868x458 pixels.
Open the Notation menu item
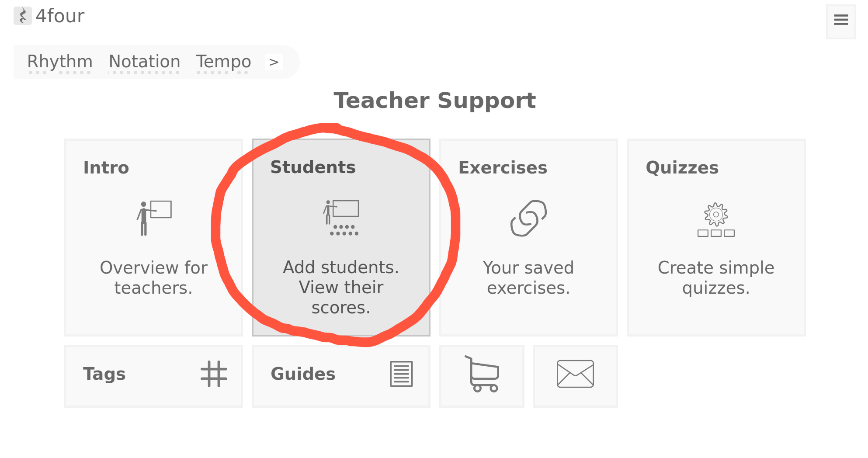pos(145,62)
